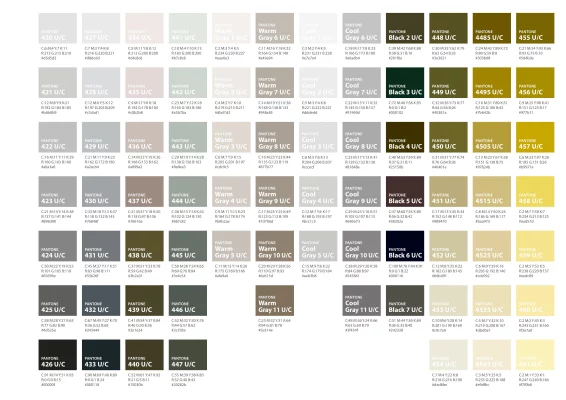Select the Pantone 428 U/C swatch
This screenshot has height=400, width=566.
pyautogui.click(x=101, y=83)
